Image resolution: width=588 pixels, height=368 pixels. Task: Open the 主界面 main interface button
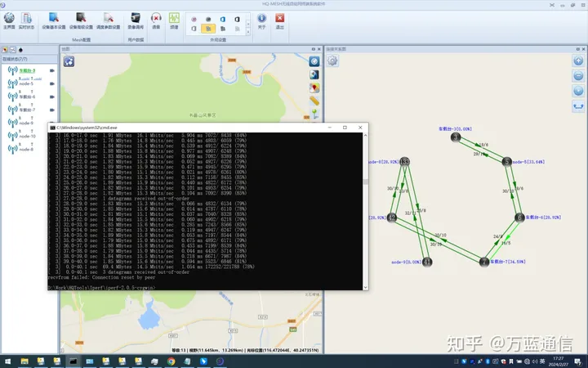pos(9,19)
